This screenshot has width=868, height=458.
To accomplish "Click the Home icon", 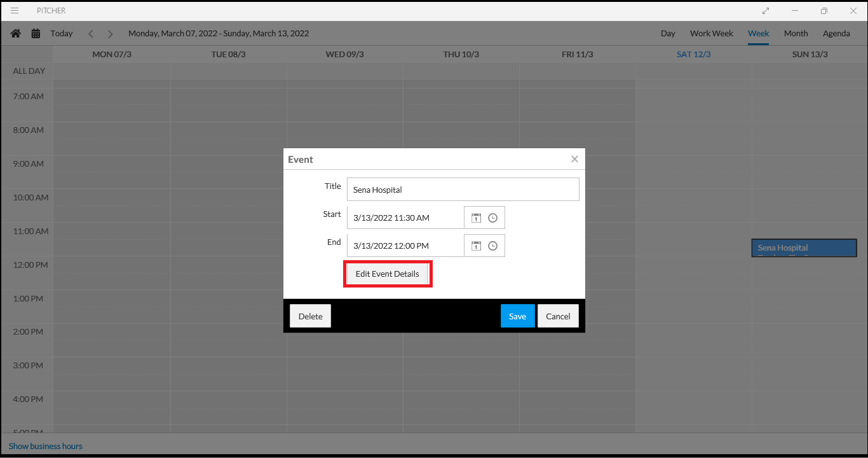I will pyautogui.click(x=16, y=34).
